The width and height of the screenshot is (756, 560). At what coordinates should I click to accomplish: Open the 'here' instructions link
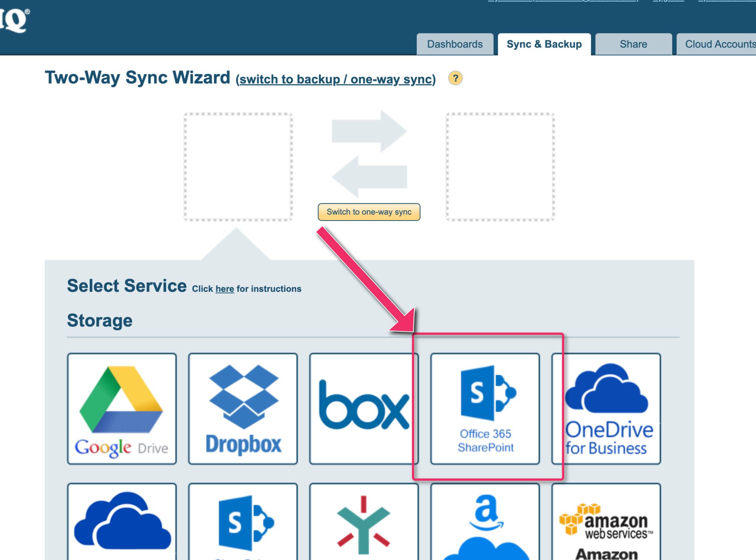tap(224, 289)
